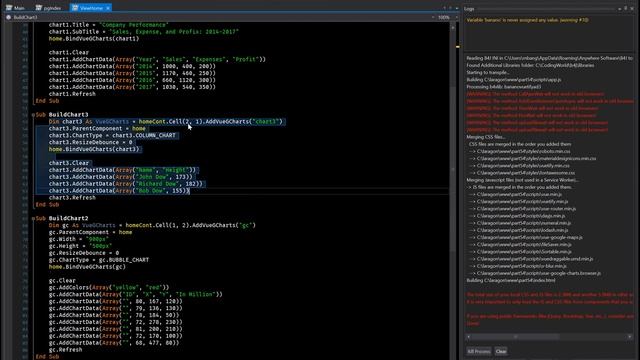Click 'Building ...part54\index.html' log entry
The height and width of the screenshot is (360, 640).
click(x=511, y=280)
